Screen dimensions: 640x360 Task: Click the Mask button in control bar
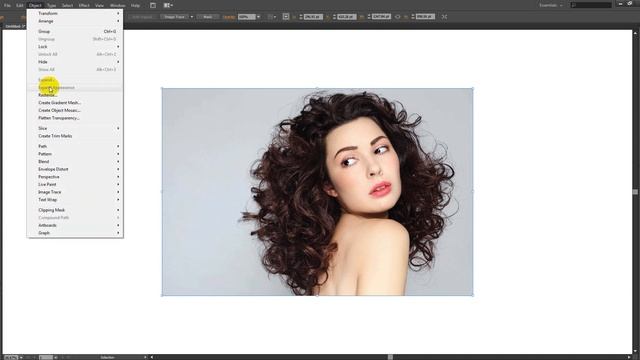pyautogui.click(x=208, y=17)
